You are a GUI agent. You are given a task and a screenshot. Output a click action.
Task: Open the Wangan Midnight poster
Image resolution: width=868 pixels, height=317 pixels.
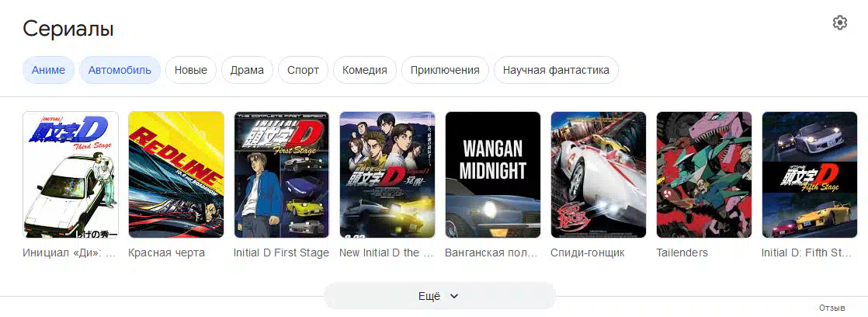pyautogui.click(x=493, y=175)
